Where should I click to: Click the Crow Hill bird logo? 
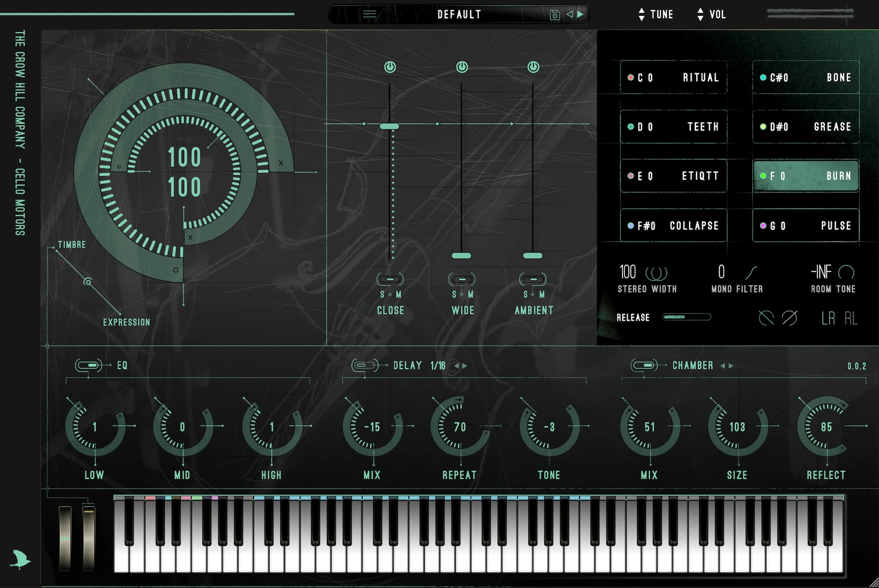click(20, 559)
